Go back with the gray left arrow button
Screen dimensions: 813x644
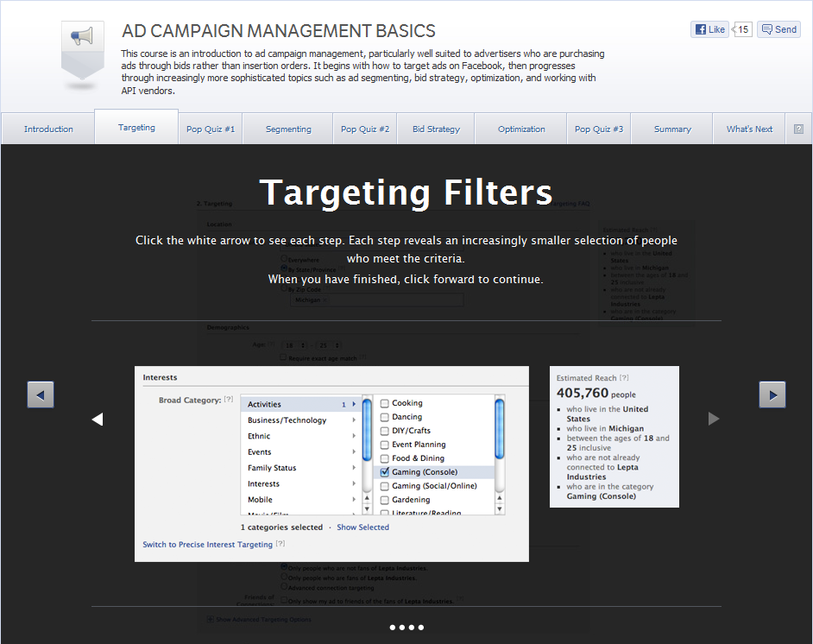tap(41, 395)
